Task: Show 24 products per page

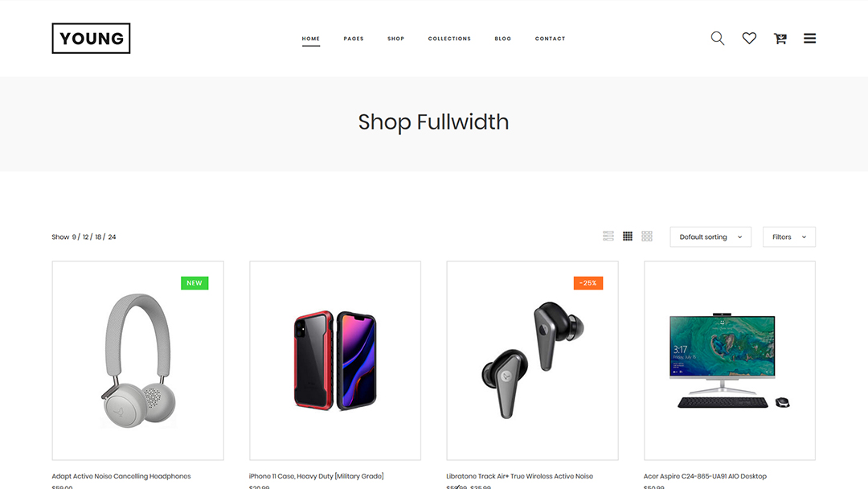Action: click(x=112, y=237)
